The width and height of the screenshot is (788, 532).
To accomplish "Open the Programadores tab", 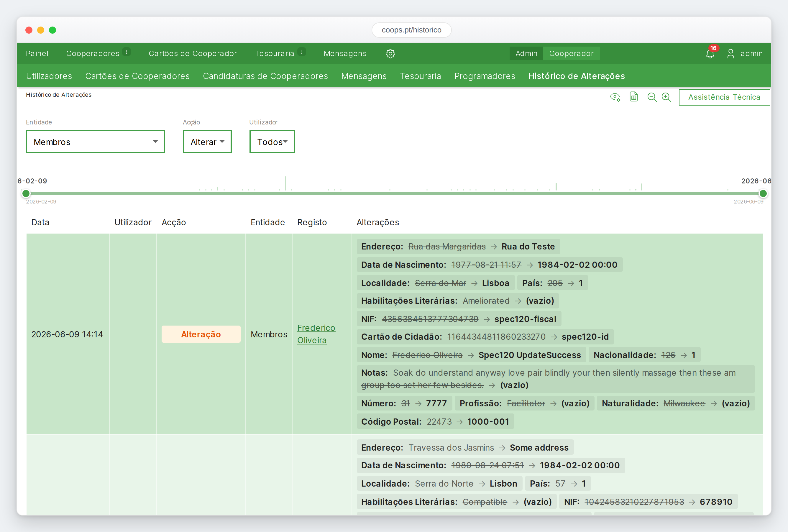I will (485, 76).
